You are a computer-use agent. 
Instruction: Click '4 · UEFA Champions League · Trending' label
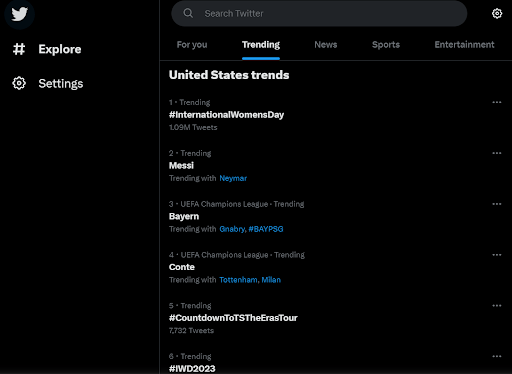(x=237, y=255)
